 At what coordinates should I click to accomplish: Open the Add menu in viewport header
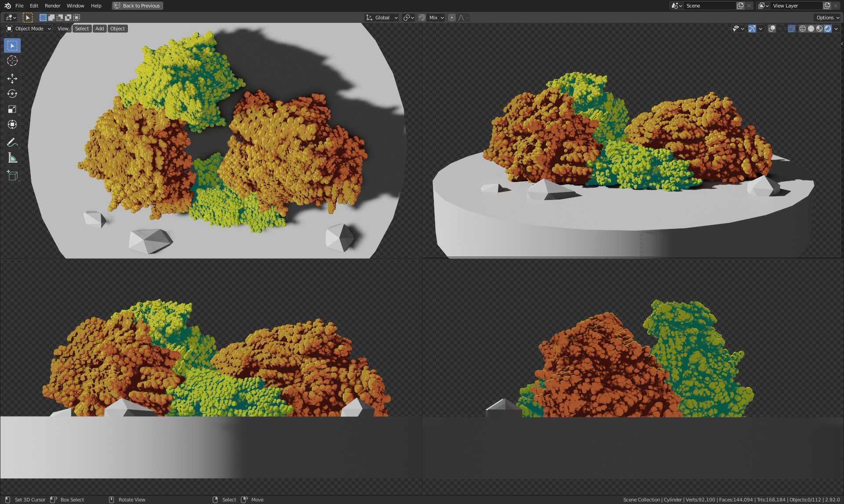click(100, 29)
